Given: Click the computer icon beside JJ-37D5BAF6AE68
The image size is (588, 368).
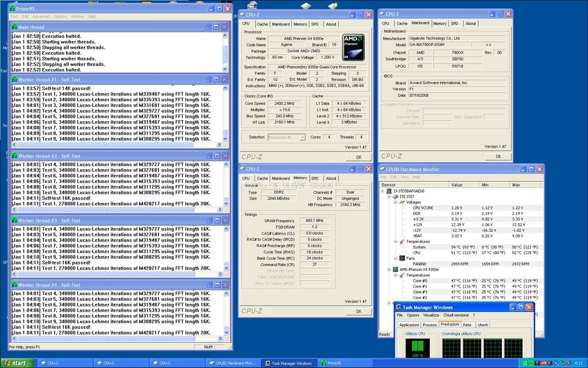Looking at the screenshot, I should (x=389, y=191).
